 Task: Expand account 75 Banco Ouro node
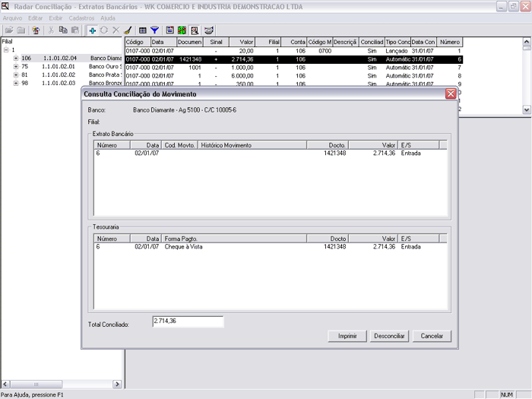pos(15,66)
